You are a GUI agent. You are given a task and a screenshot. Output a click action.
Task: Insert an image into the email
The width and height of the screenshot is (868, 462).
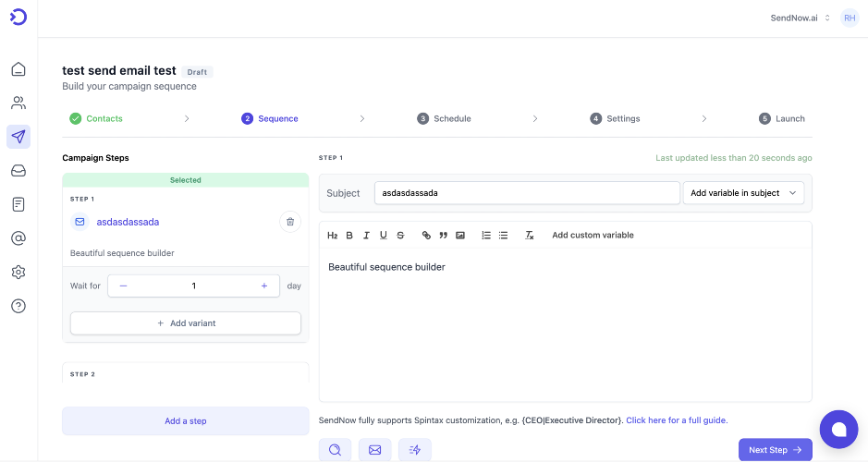point(460,235)
